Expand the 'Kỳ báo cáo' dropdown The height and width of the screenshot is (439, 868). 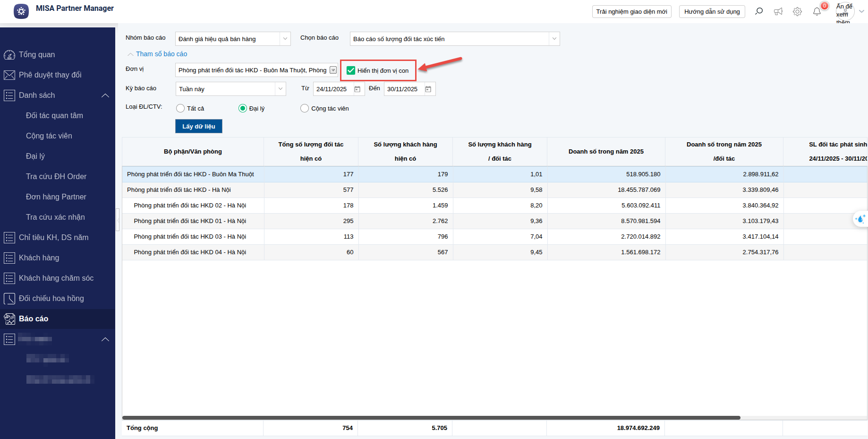pos(281,89)
